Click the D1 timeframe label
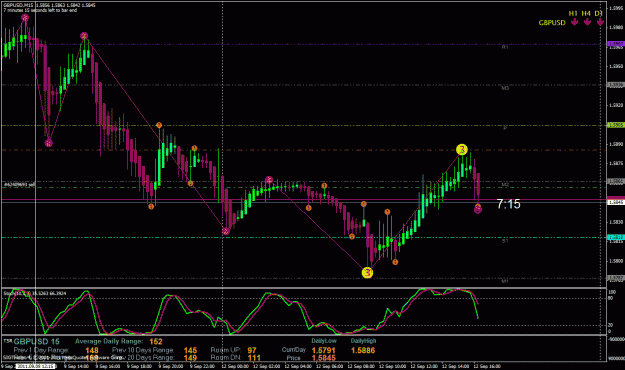This screenshot has height=370, width=625. pos(598,13)
